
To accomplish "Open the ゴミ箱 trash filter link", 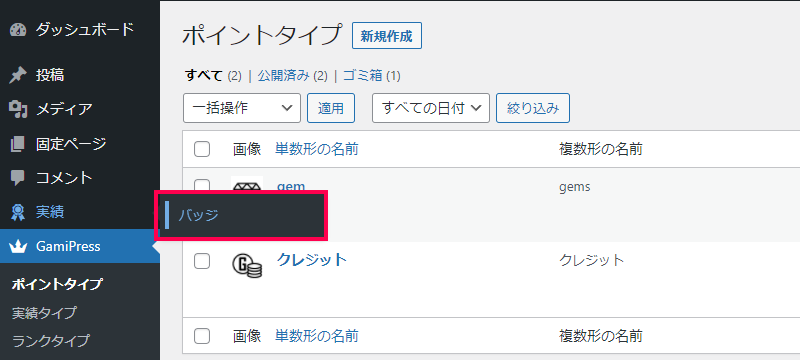I will (x=363, y=76).
